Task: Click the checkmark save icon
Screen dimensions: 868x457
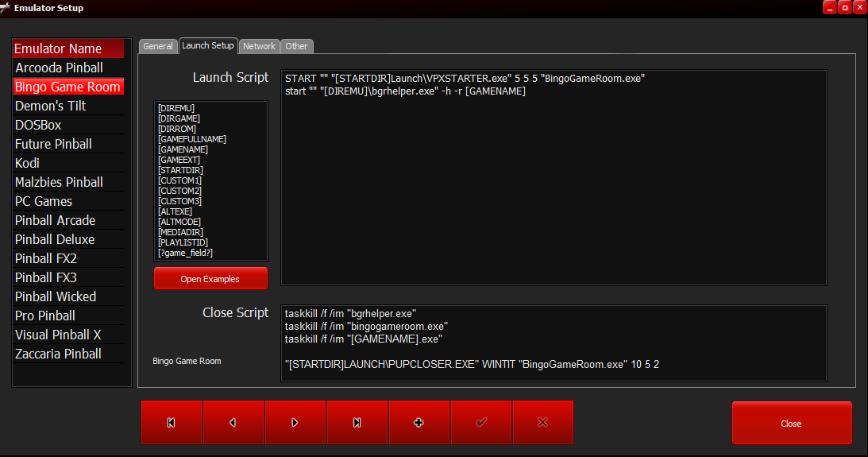Action: (481, 423)
